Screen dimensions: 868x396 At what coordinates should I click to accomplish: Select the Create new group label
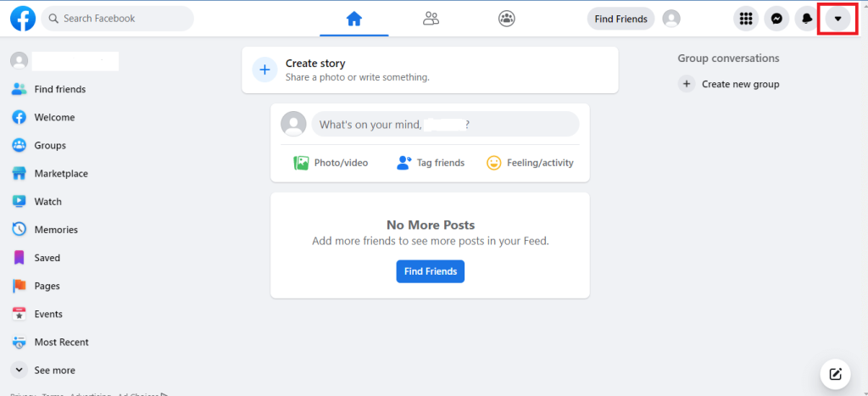(x=741, y=84)
